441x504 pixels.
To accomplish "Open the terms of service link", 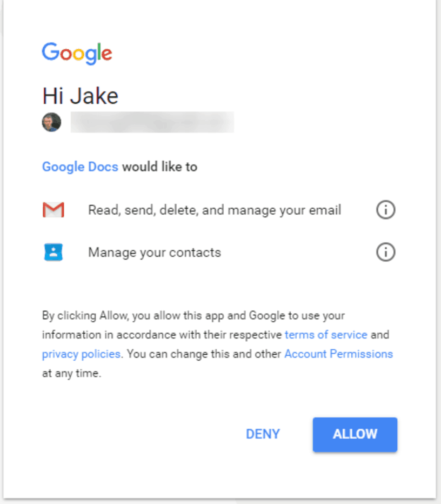I will click(326, 335).
